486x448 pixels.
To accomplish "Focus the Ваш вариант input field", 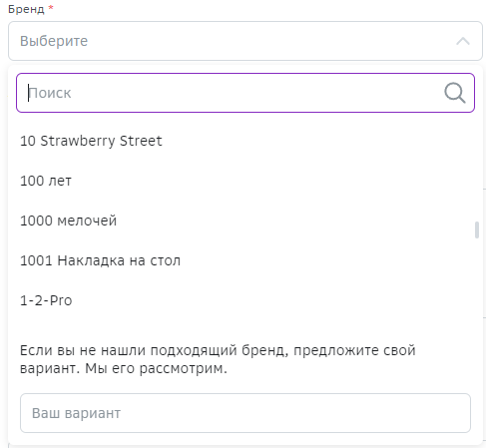I will click(245, 413).
